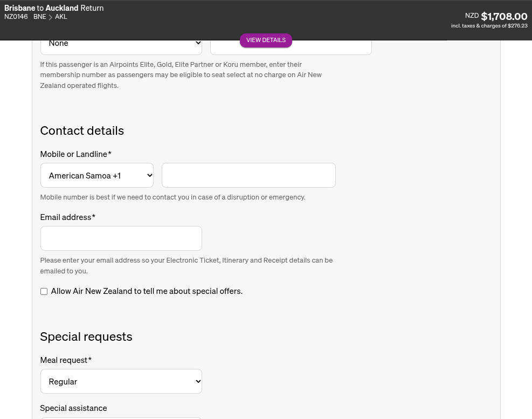Click the $1,708.00 total price

(504, 16)
